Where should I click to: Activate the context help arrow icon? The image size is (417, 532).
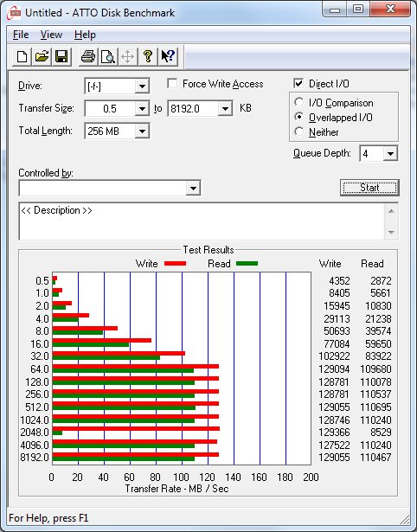click(168, 56)
